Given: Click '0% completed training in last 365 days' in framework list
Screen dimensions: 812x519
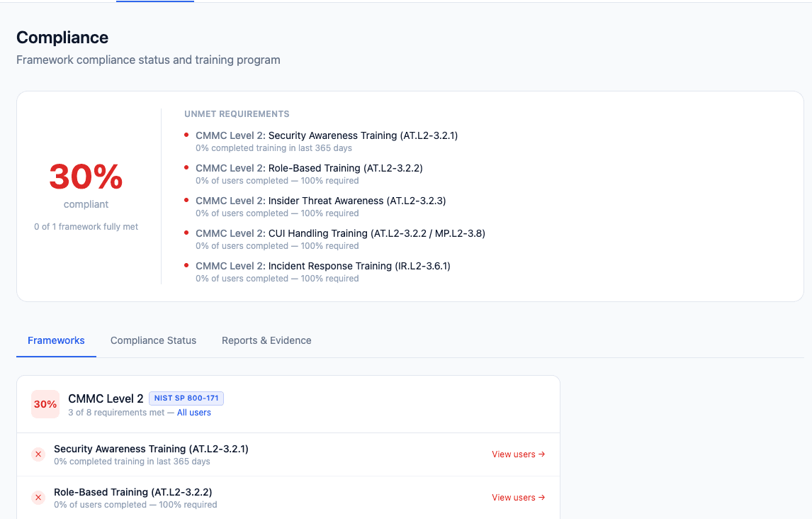Looking at the screenshot, I should coord(132,461).
